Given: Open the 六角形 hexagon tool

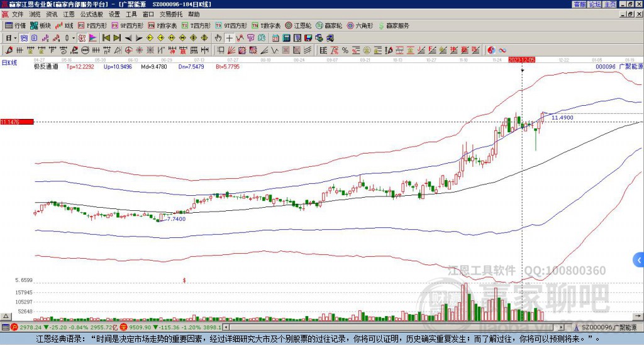Looking at the screenshot, I should click(360, 25).
